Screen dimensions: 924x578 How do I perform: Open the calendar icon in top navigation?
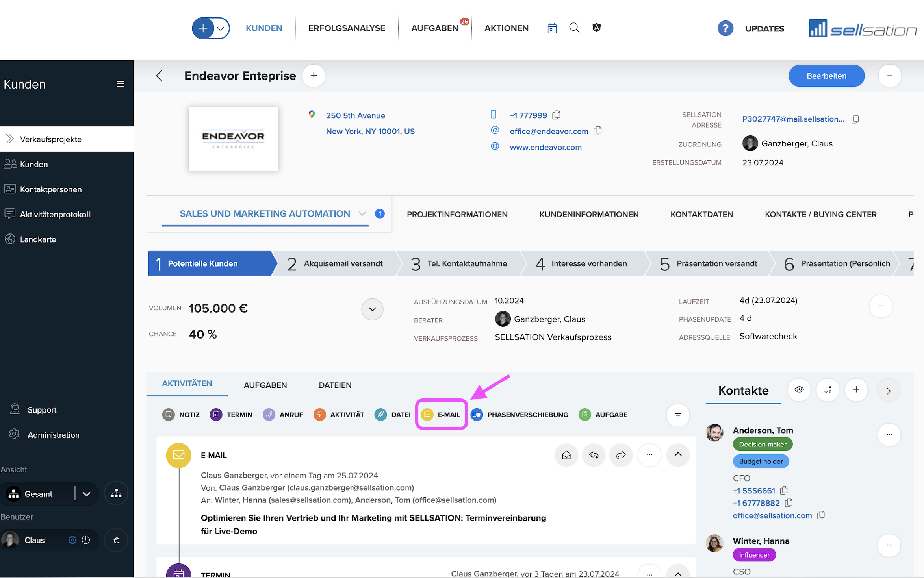click(x=552, y=28)
